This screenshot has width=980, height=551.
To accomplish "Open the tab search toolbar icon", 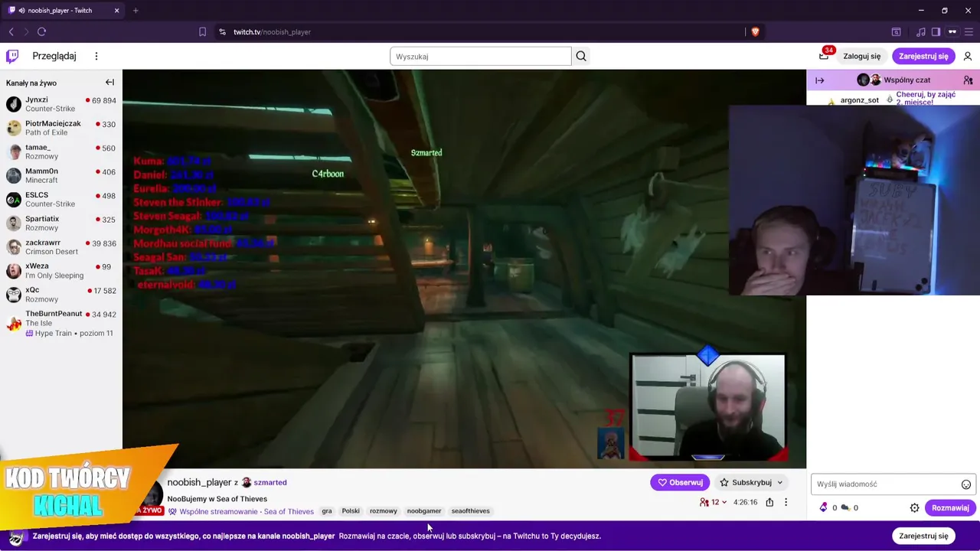I will [x=896, y=31].
